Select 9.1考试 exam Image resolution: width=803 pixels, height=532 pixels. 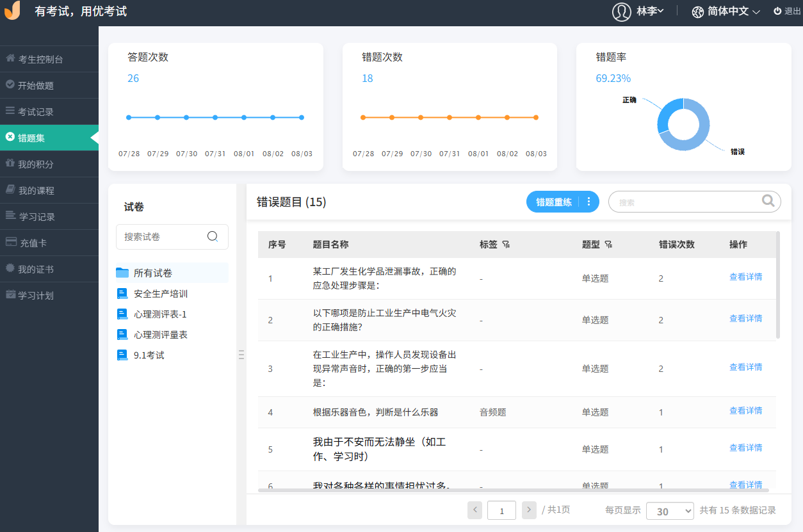[x=149, y=355]
